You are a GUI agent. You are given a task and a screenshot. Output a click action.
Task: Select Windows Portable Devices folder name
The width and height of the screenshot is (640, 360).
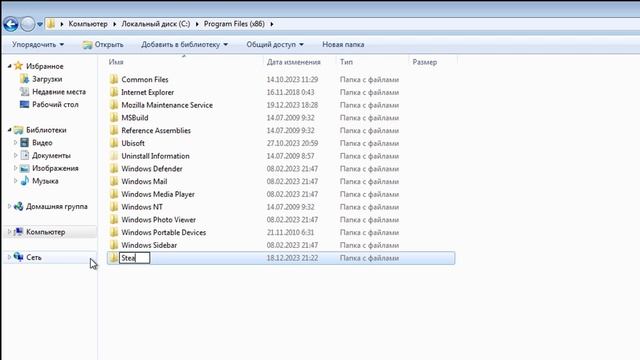coord(163,232)
